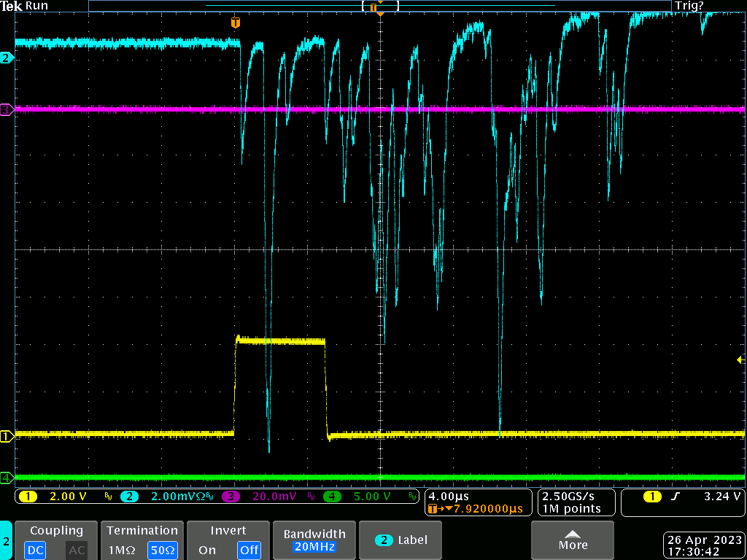
Task: Click the rising edge trigger slope icon
Action: (674, 497)
